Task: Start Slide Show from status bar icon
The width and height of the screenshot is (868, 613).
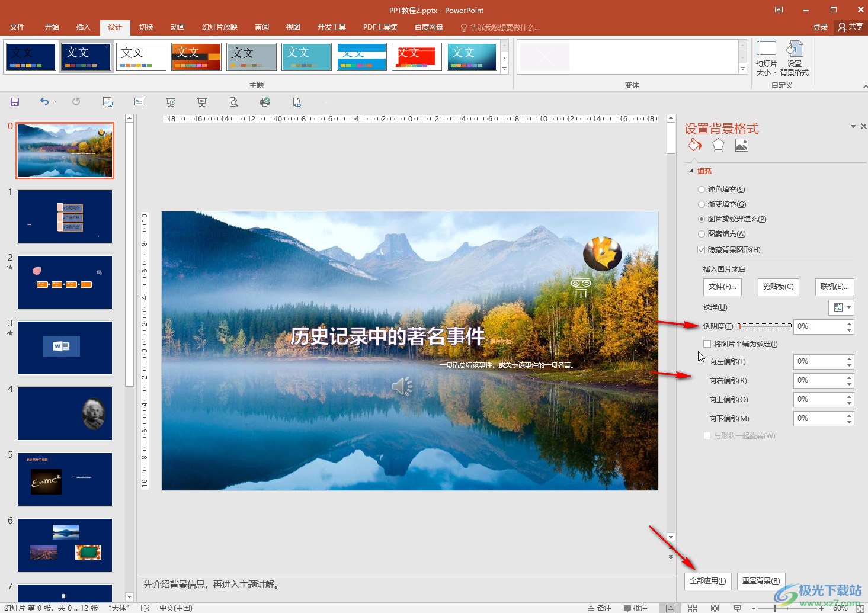Action: click(x=738, y=608)
